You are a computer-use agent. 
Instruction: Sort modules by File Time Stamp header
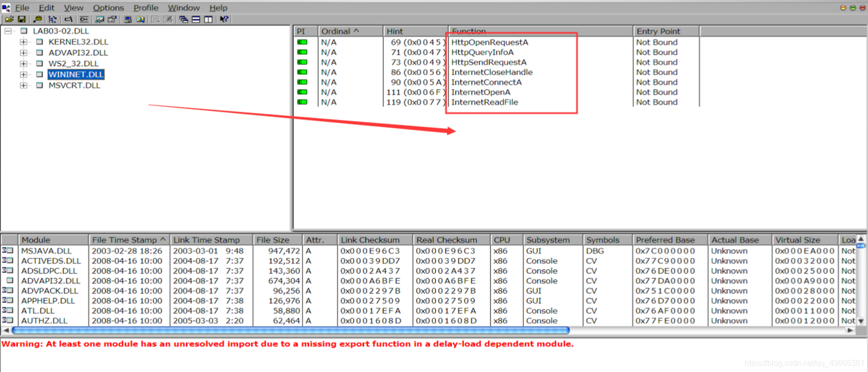click(129, 240)
